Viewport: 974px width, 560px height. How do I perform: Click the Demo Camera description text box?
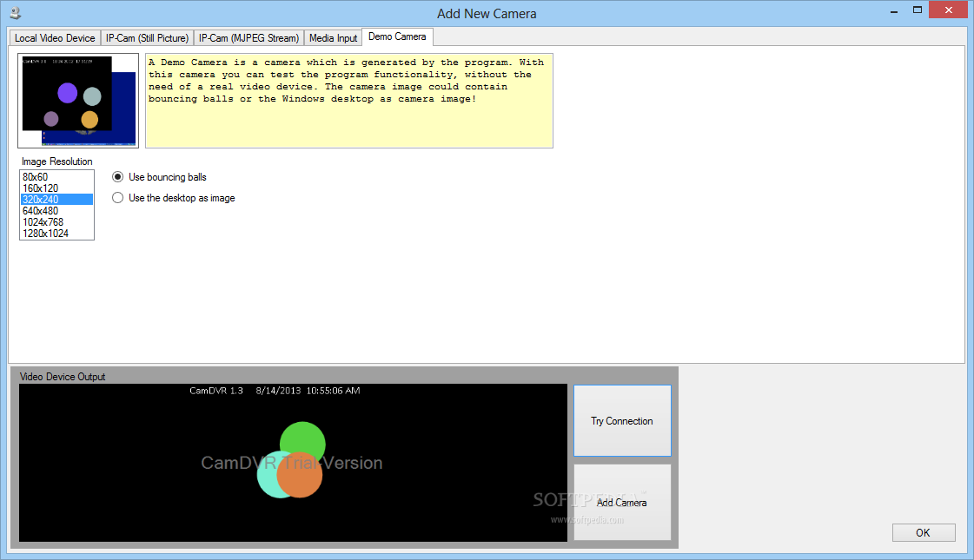click(x=349, y=101)
